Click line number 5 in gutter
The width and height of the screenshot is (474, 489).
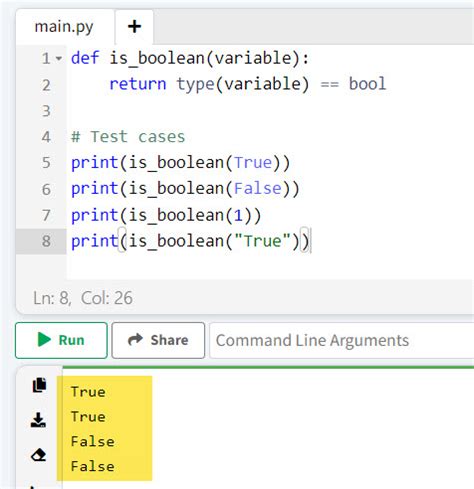coord(46,163)
